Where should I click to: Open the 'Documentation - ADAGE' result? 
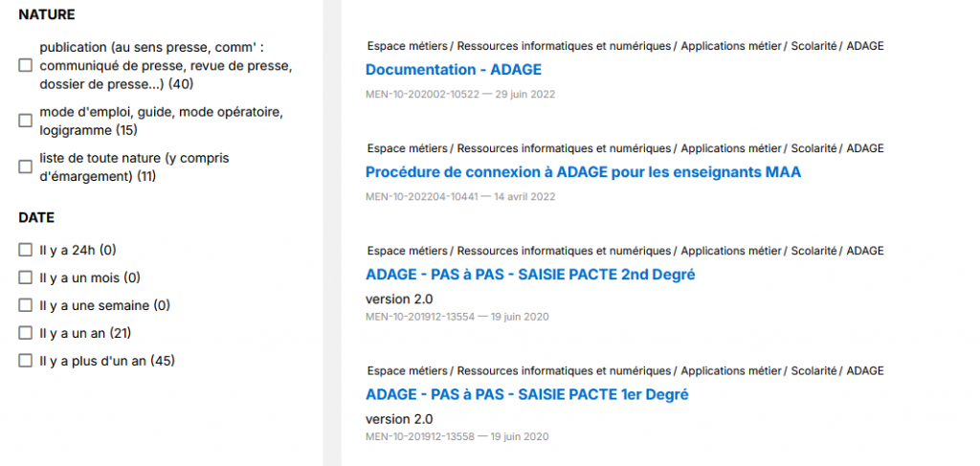[x=453, y=70]
